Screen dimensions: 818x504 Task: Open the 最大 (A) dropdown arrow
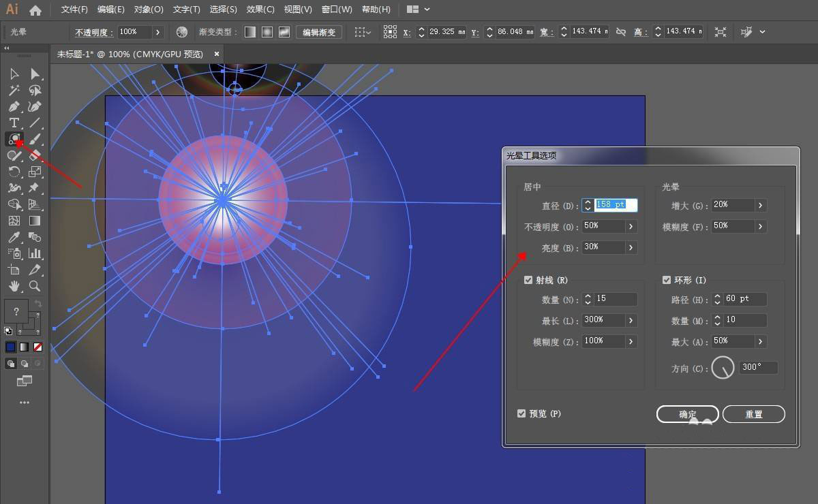coord(760,341)
